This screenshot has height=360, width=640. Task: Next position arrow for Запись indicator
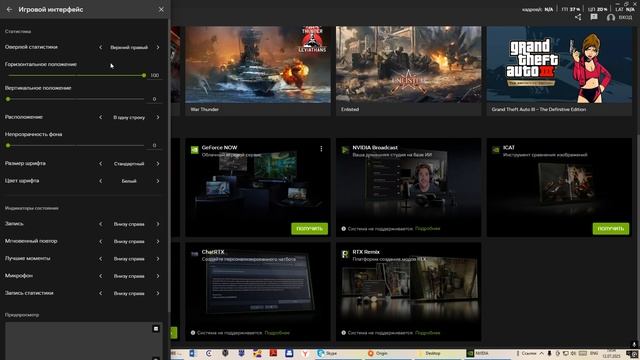[158, 224]
